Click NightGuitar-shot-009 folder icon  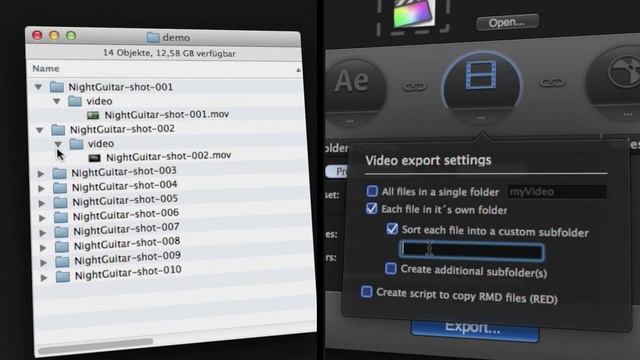(x=62, y=261)
